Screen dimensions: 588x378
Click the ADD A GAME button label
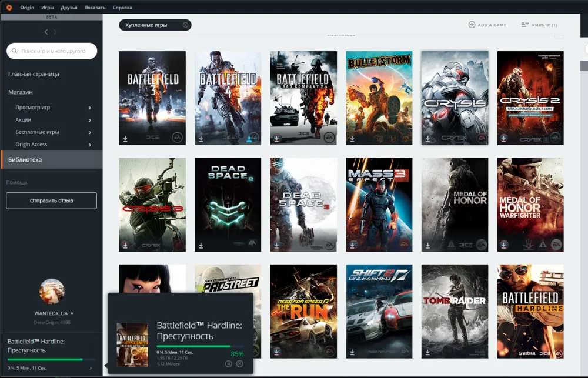click(492, 25)
